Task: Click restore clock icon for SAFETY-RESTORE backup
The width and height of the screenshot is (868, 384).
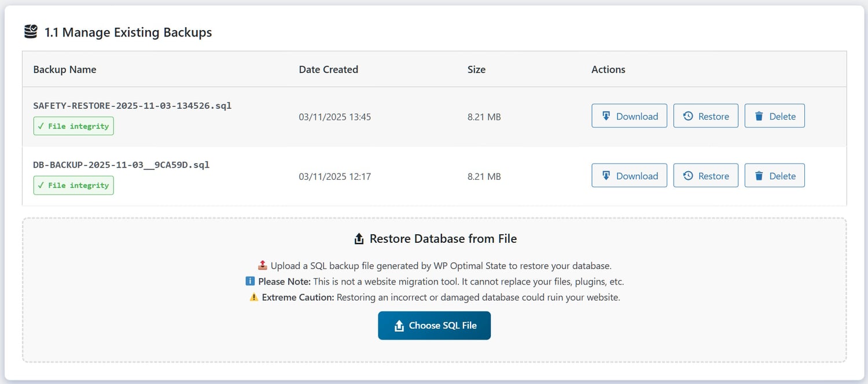Action: (688, 116)
